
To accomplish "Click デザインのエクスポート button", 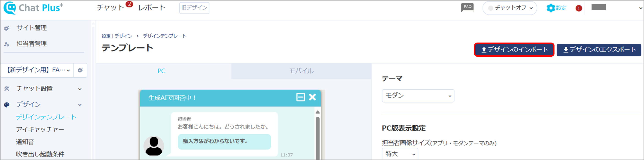I will 599,50.
